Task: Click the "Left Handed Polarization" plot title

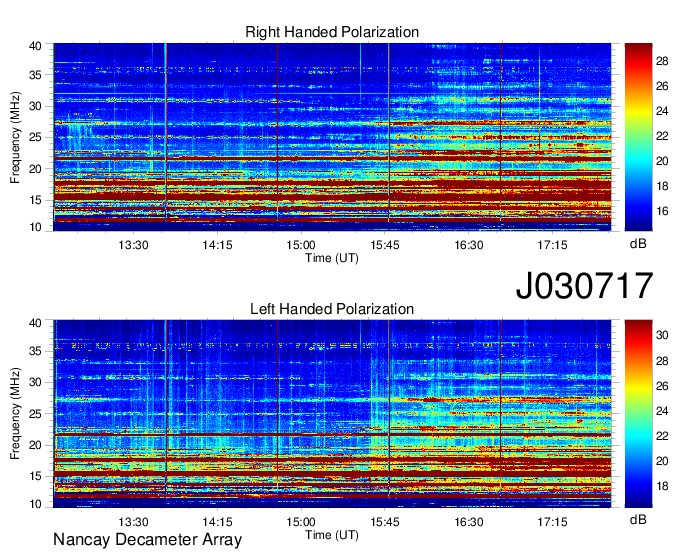Action: coord(332,309)
